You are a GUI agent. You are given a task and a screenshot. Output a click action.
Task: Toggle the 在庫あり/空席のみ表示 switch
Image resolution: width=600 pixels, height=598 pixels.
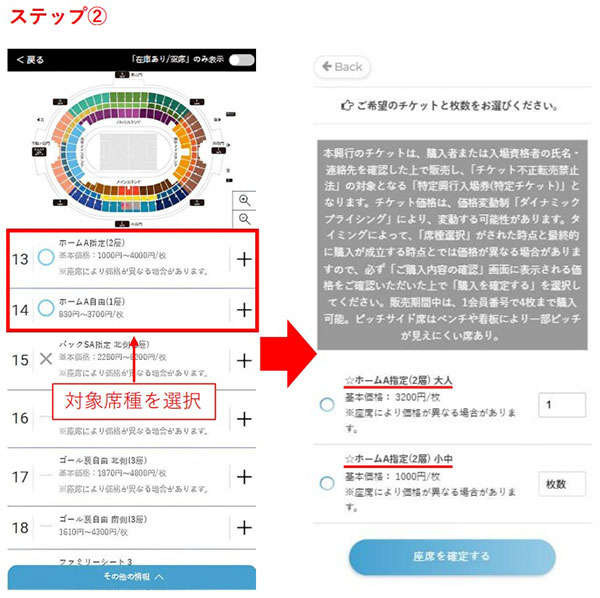[241, 60]
